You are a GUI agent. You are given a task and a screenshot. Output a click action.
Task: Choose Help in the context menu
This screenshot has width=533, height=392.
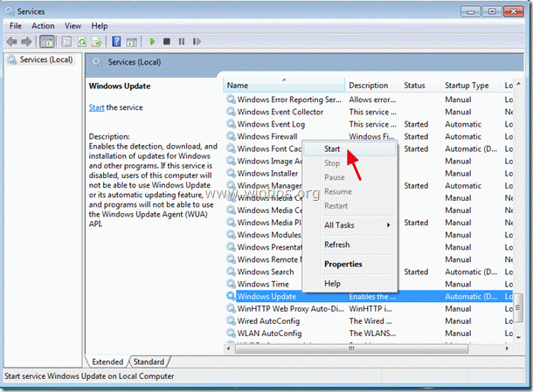(350, 283)
